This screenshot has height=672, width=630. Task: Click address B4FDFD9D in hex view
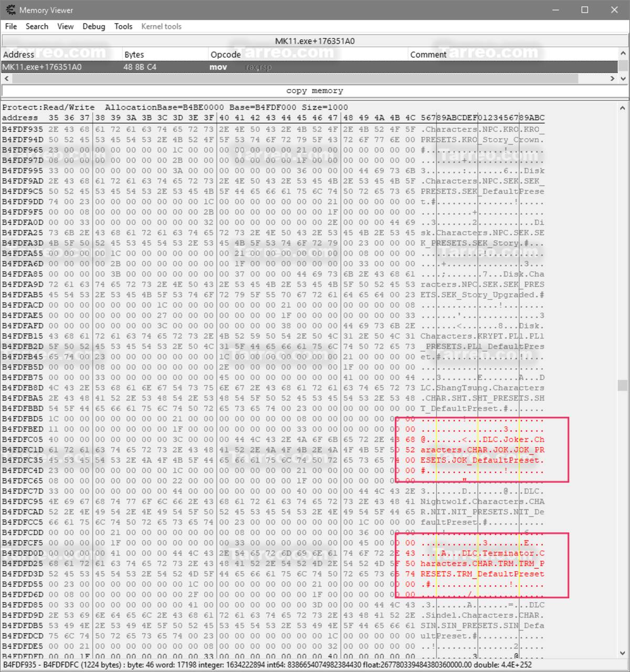23,615
